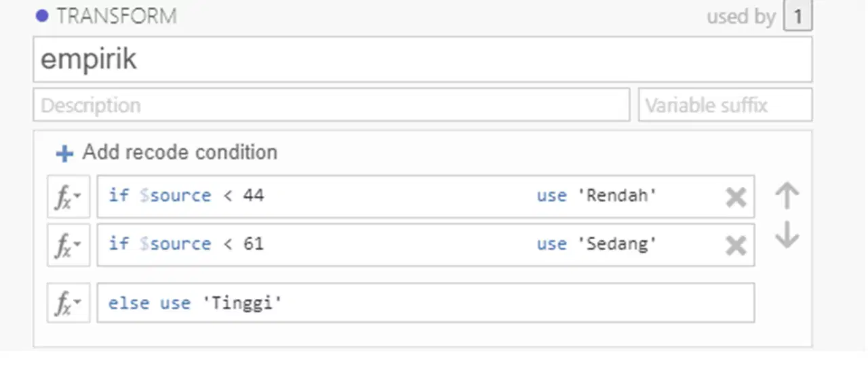Open fx function menu for 'Sedang' row
Viewport: 868px width, 368px height.
point(68,245)
